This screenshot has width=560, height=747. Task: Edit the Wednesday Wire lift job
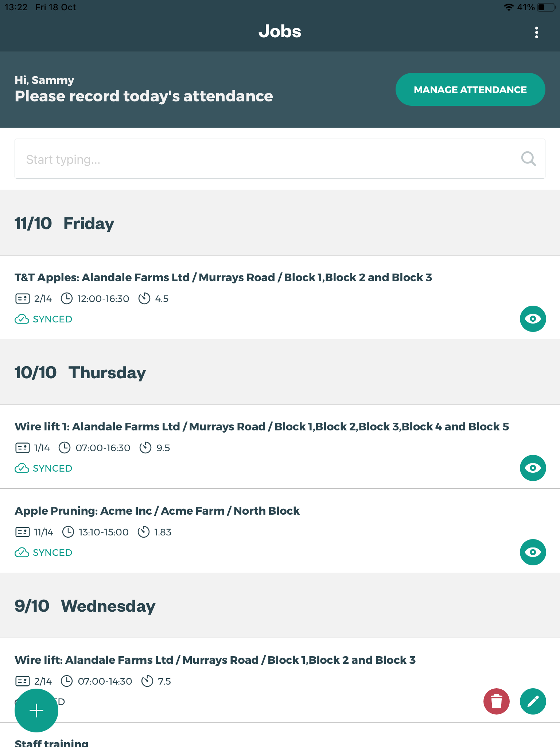coord(533,701)
